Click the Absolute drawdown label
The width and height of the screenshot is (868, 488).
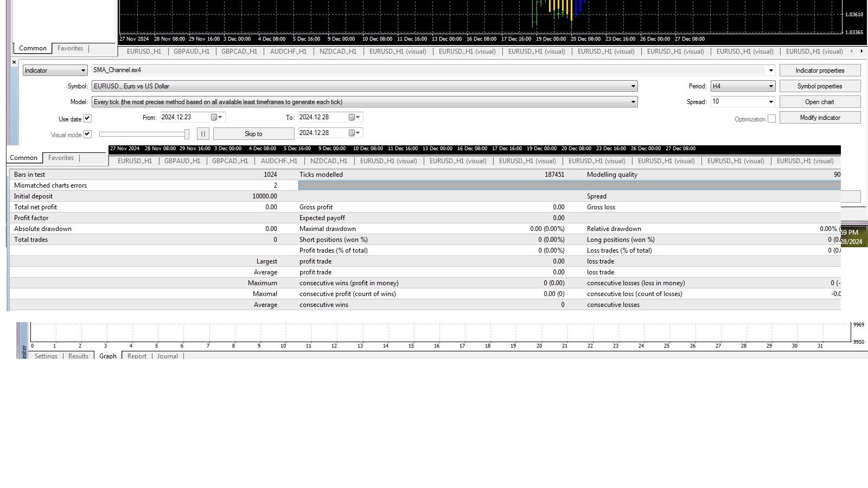point(43,229)
